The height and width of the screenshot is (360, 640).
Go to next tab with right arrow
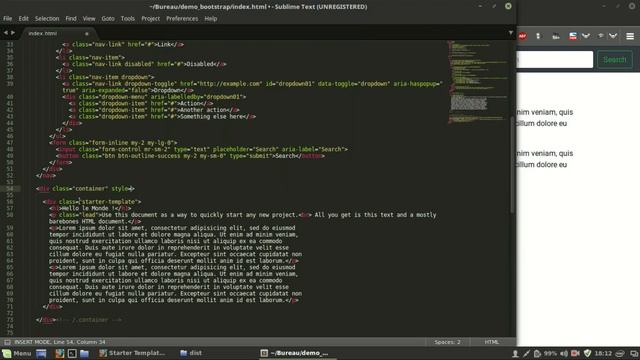pyautogui.click(x=13, y=33)
